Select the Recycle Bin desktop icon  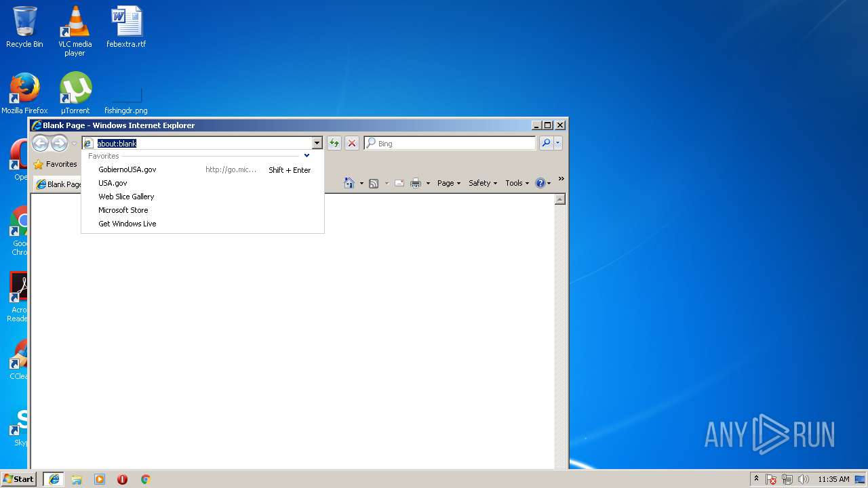24,27
